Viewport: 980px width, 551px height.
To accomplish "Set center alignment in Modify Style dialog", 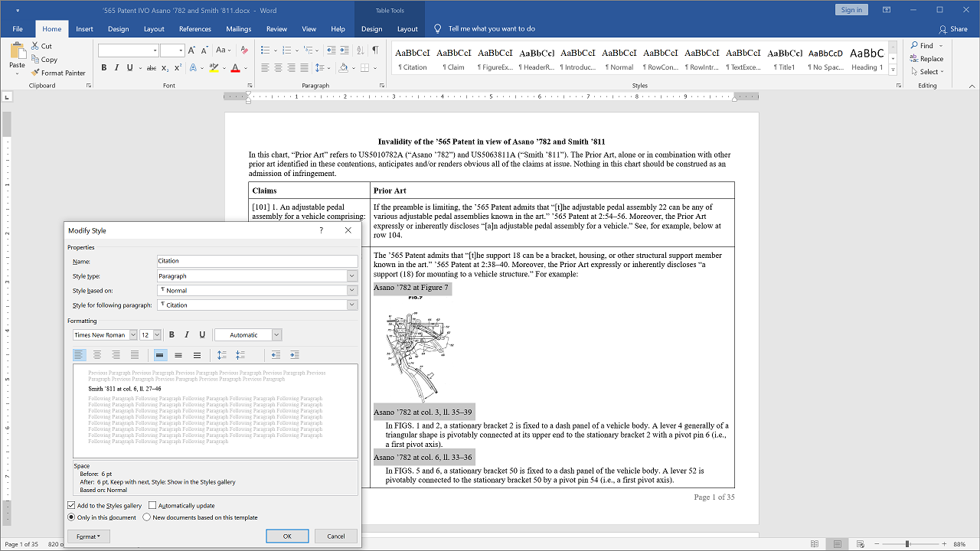I will (x=97, y=355).
